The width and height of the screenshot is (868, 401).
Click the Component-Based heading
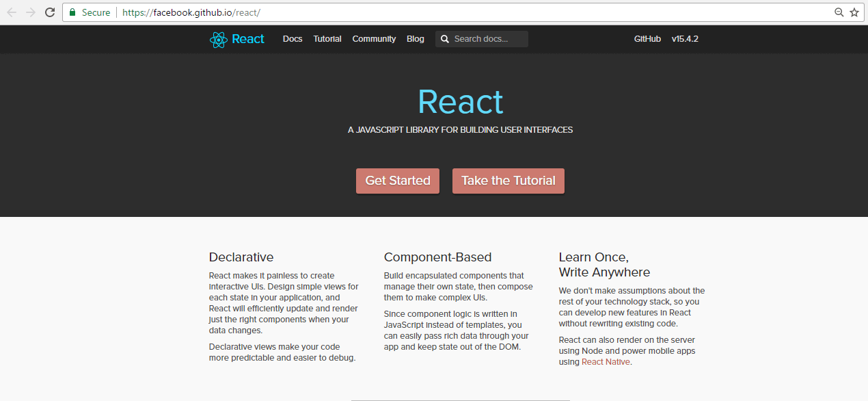tap(437, 257)
